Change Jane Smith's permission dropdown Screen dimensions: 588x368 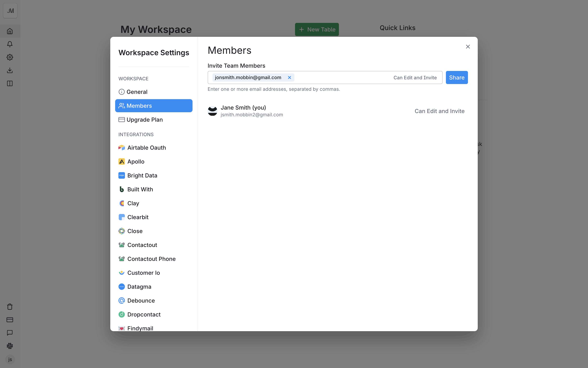439,111
